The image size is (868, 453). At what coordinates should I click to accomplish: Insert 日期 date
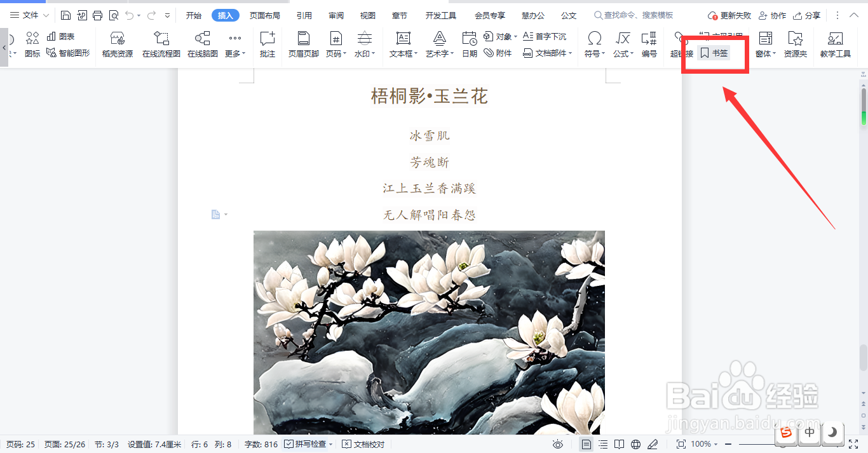pyautogui.click(x=470, y=44)
